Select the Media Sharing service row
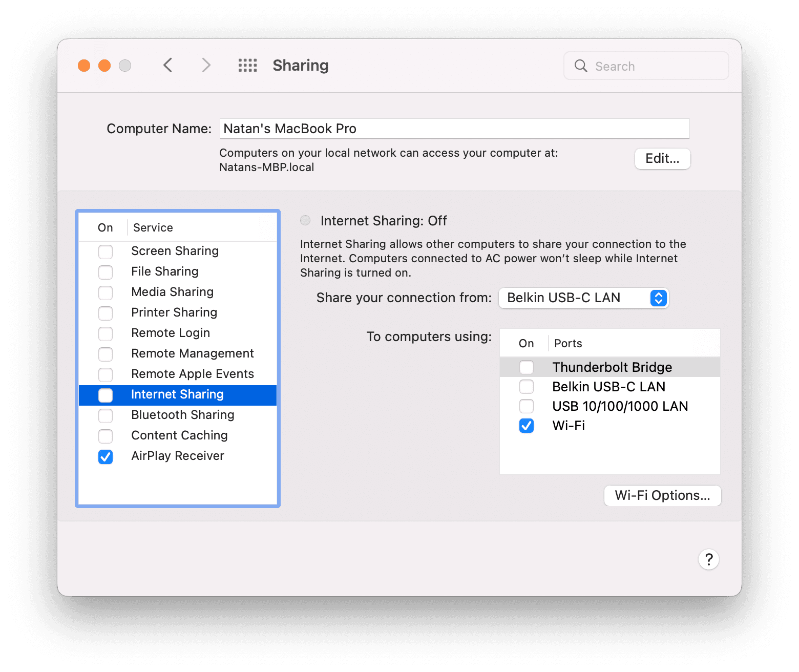The width and height of the screenshot is (799, 672). tap(178, 292)
